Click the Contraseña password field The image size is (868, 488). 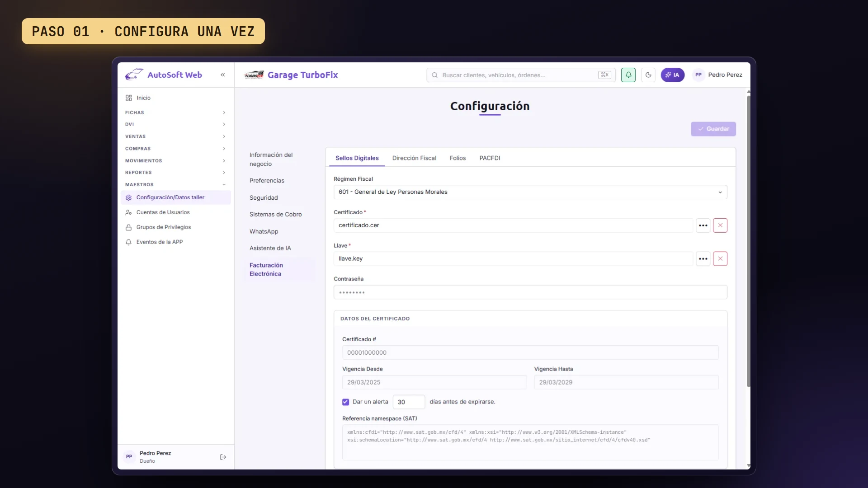[x=530, y=292]
